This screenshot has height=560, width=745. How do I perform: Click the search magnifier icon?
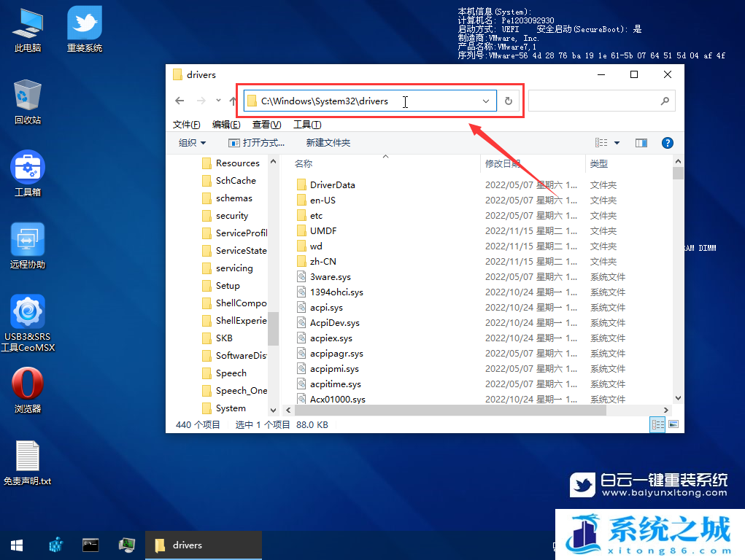point(665,101)
